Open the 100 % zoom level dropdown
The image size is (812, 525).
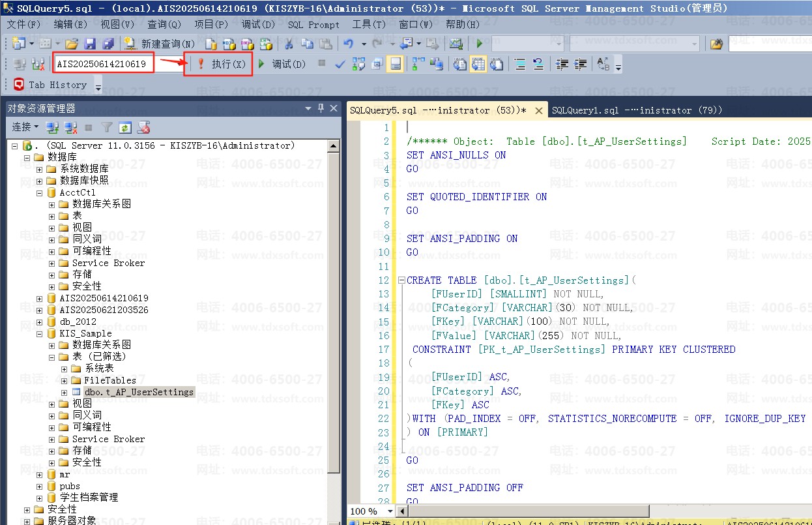tap(390, 511)
